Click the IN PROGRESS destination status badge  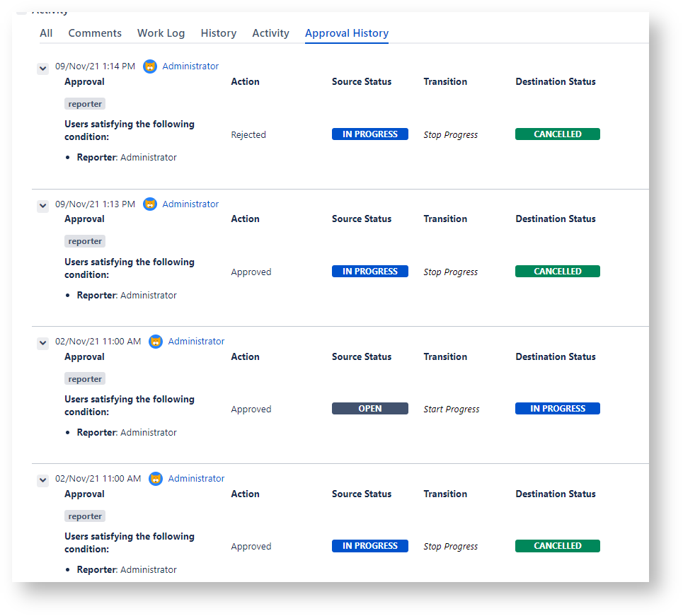(557, 409)
